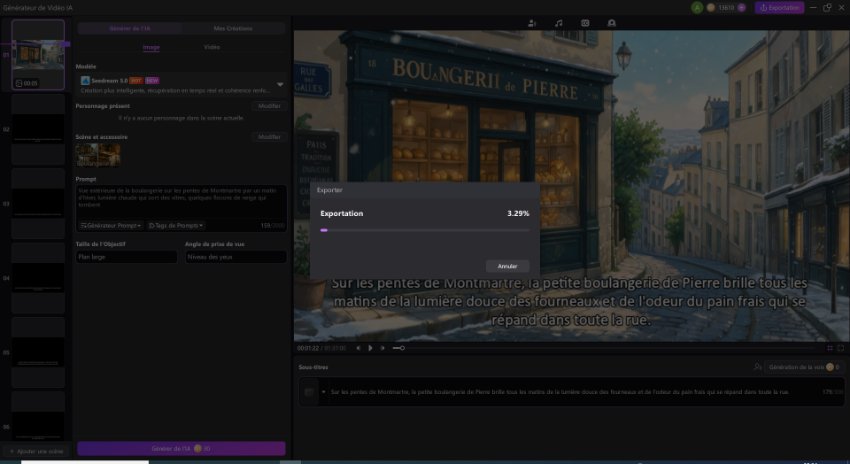This screenshot has width=850, height=464.
Task: Switch to Générer de l'IA tab
Action: [130, 28]
